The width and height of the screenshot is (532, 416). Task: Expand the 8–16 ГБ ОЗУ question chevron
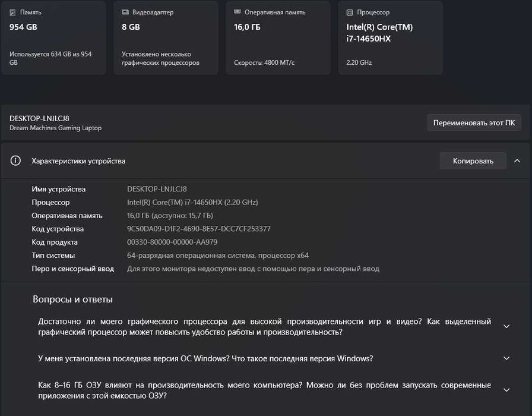tap(506, 390)
